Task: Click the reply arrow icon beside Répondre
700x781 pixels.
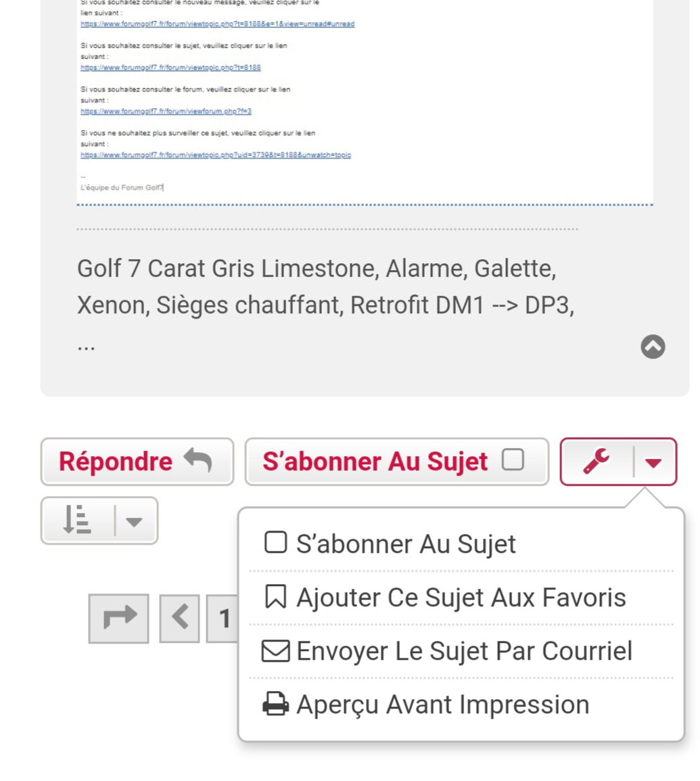Action: (197, 460)
